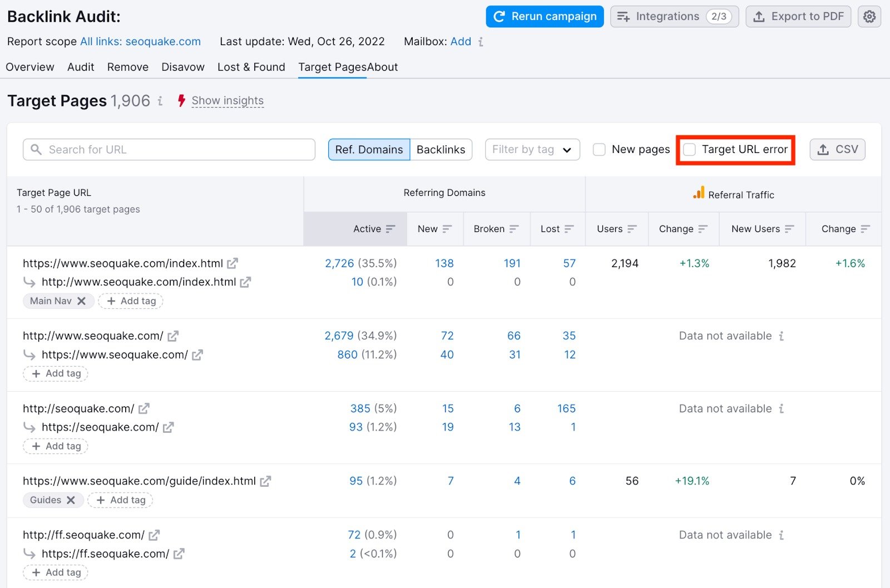Click the info icon beside Data not available

[783, 335]
